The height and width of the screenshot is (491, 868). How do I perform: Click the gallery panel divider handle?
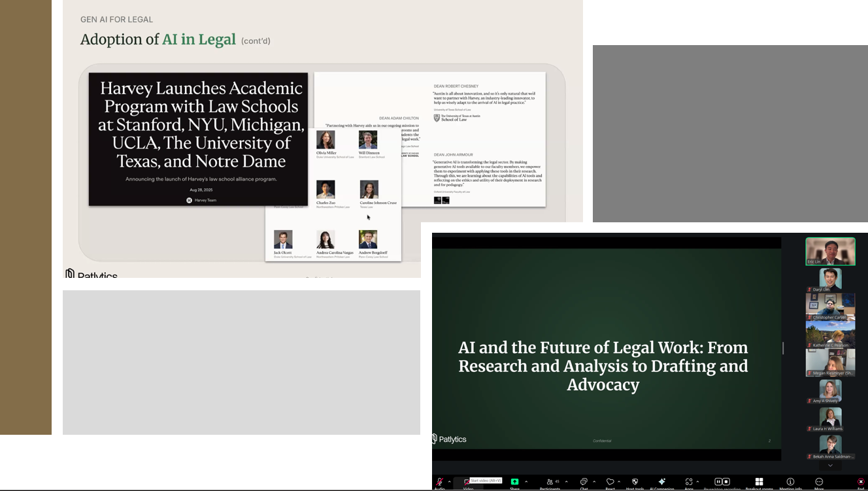[x=783, y=348]
